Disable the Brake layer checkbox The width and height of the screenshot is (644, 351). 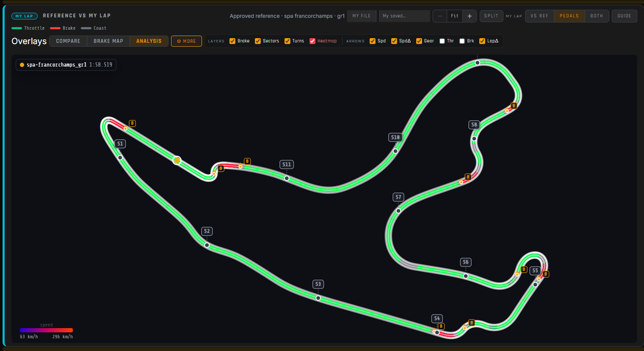pyautogui.click(x=232, y=41)
